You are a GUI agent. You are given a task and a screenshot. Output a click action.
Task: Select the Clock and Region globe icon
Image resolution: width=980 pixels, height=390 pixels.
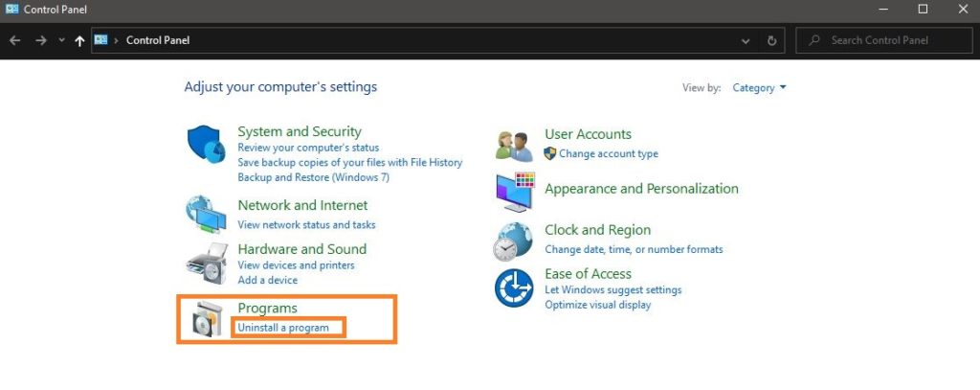[x=513, y=241]
